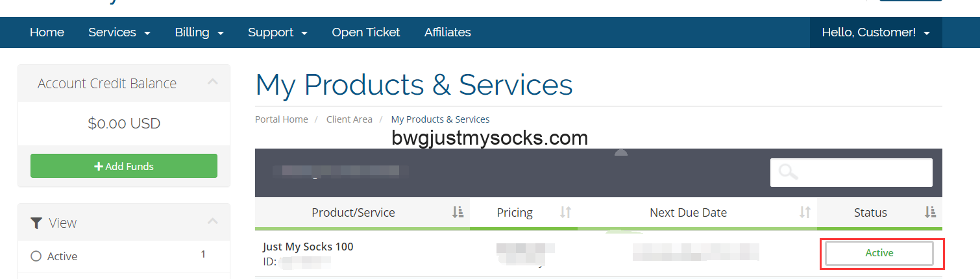This screenshot has height=279, width=980.
Task: Expand the Billing dropdown menu
Action: 199,32
